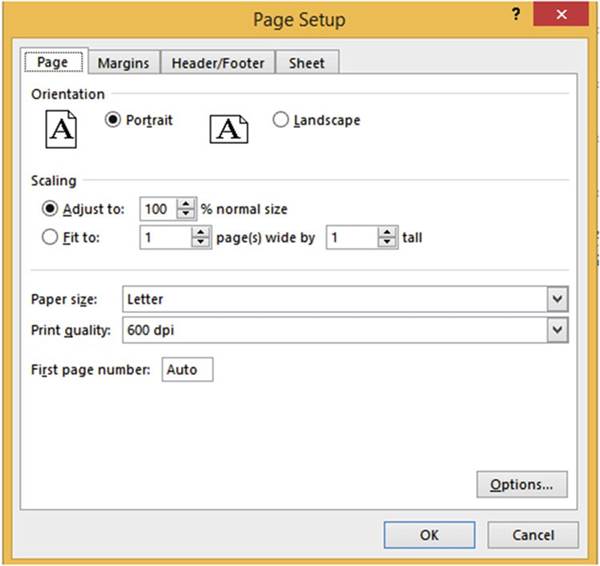
Task: Select the Portrait radio button
Action: [113, 120]
